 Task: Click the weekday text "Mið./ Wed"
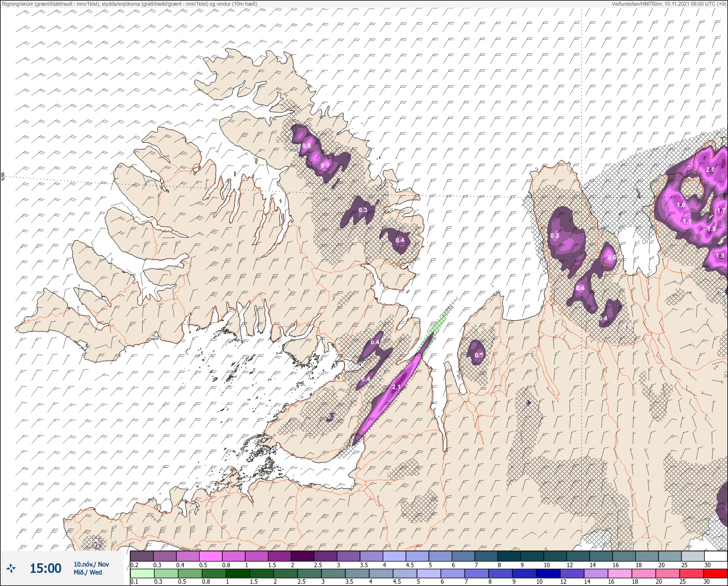[88, 572]
